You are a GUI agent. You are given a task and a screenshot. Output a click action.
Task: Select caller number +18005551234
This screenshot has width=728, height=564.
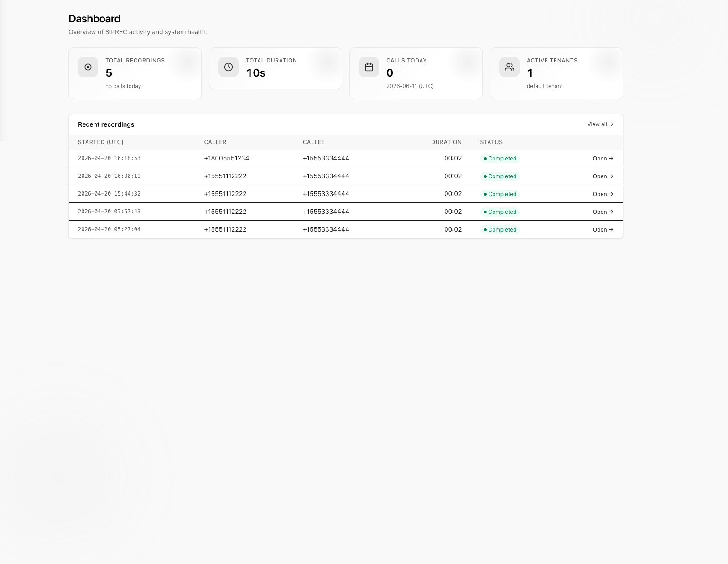(227, 158)
